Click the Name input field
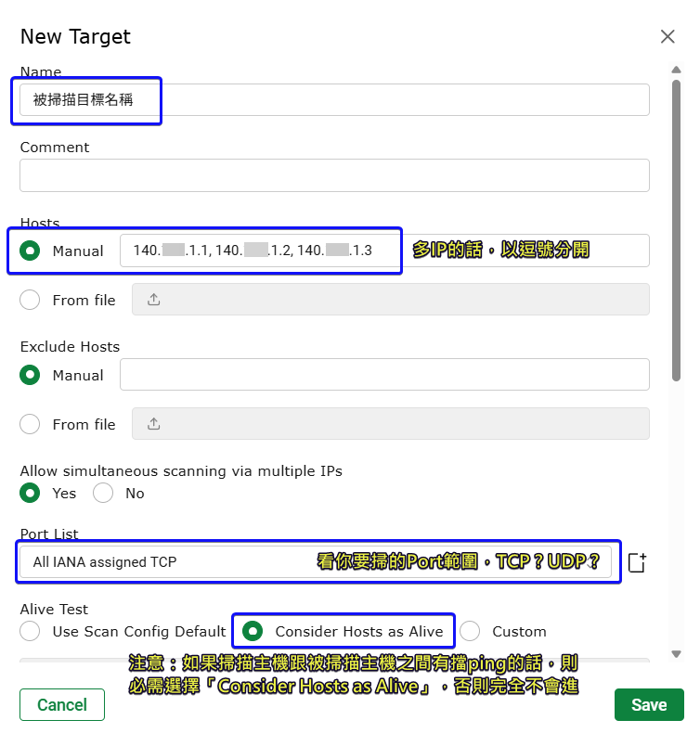Image resolution: width=700 pixels, height=733 pixels. pos(334,100)
